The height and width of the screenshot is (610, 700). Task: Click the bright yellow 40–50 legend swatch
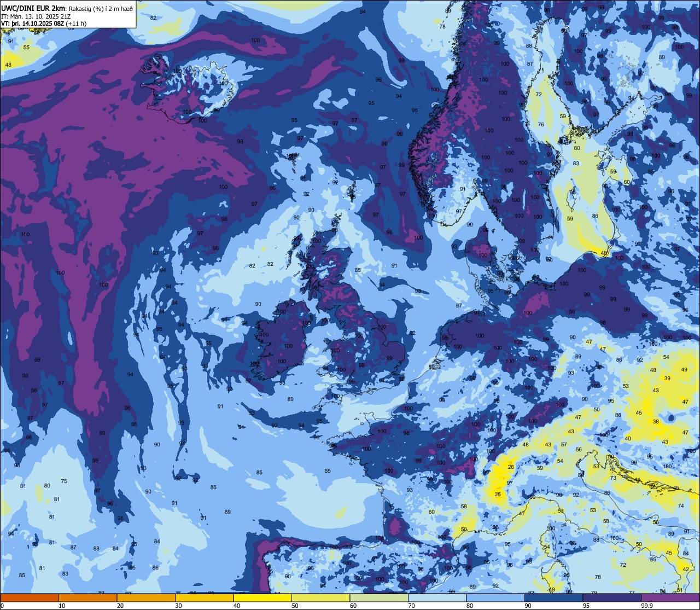[x=262, y=597]
